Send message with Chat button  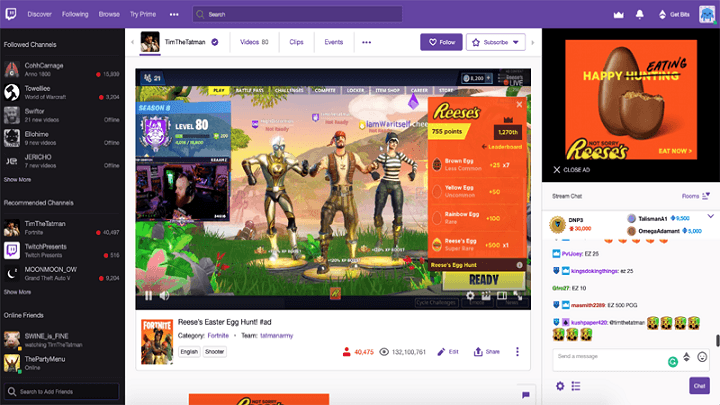point(699,386)
